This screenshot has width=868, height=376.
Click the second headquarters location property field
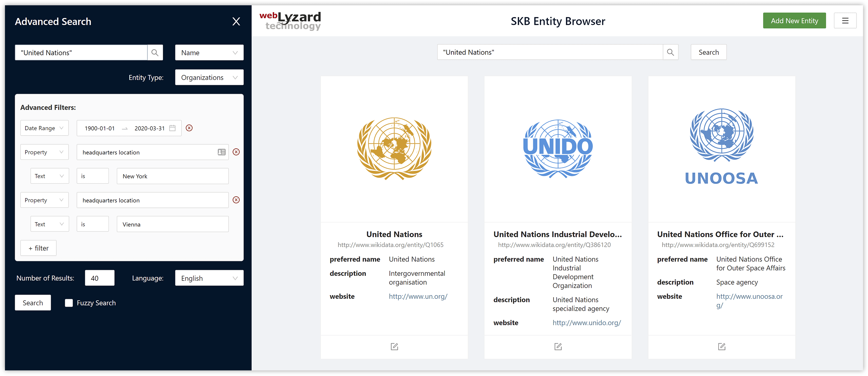coord(152,200)
